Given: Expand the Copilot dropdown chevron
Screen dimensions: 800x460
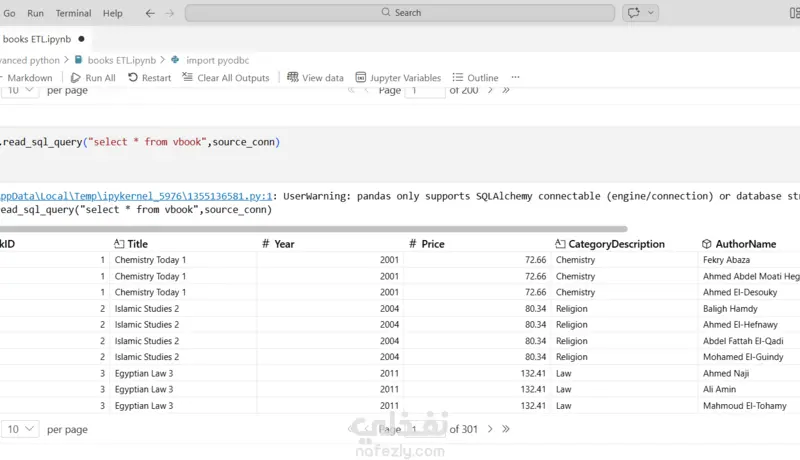Looking at the screenshot, I should (x=652, y=13).
